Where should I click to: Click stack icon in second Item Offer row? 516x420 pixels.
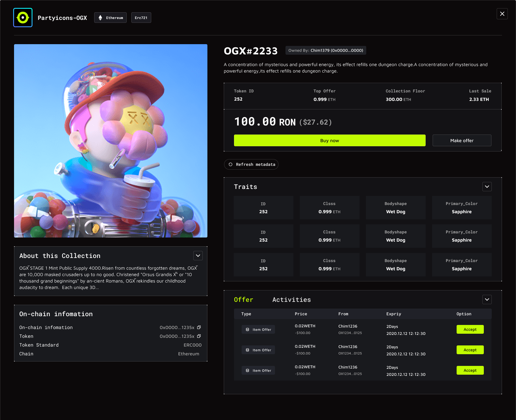(x=247, y=350)
